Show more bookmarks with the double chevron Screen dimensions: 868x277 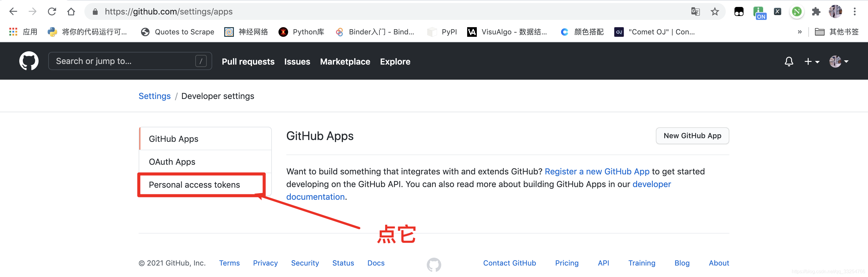click(800, 32)
